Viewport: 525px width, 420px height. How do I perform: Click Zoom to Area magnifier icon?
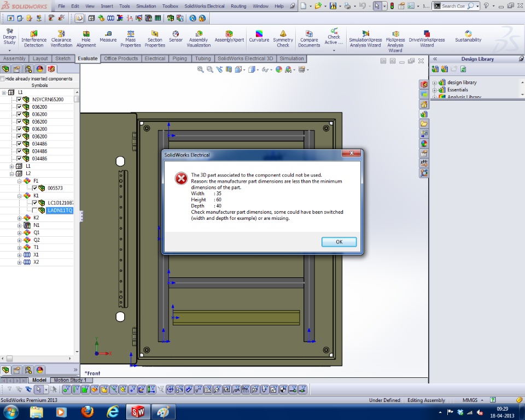209,69
